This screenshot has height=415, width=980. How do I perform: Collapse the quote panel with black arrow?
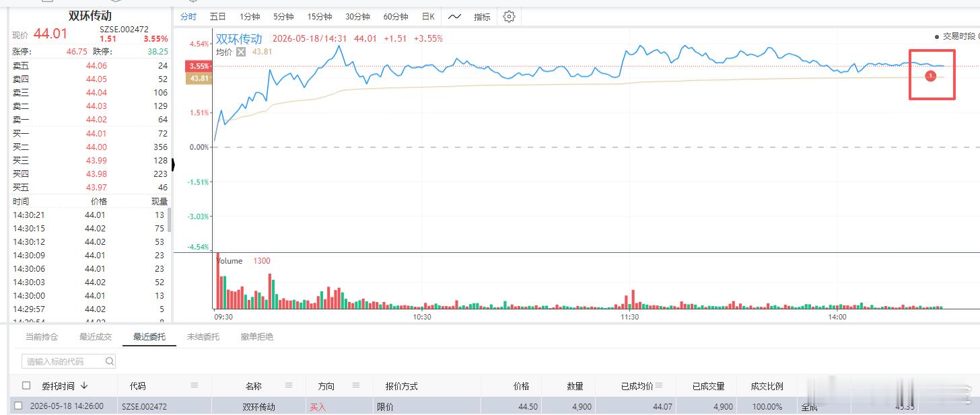(x=174, y=164)
